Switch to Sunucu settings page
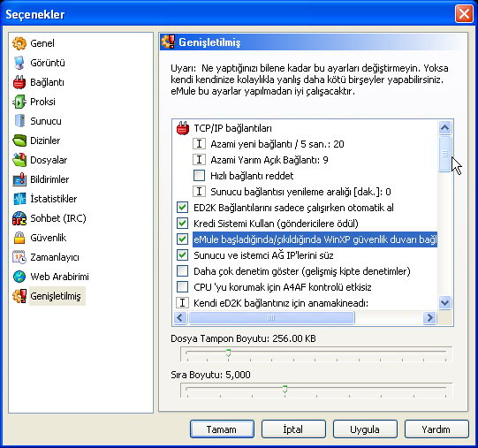The height and width of the screenshot is (448, 478). coord(46,121)
